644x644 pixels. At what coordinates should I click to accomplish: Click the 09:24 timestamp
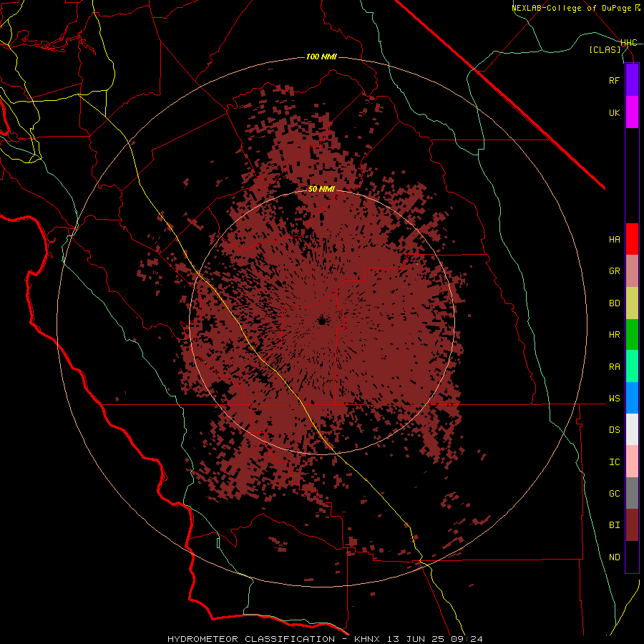(x=468, y=639)
